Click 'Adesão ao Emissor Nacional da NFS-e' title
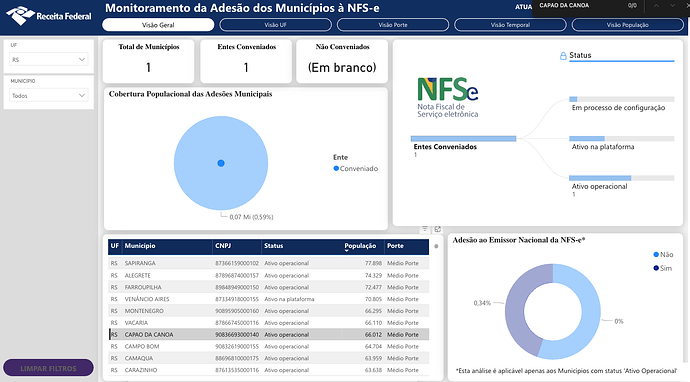Screen dimensions: 690x382 519,240
